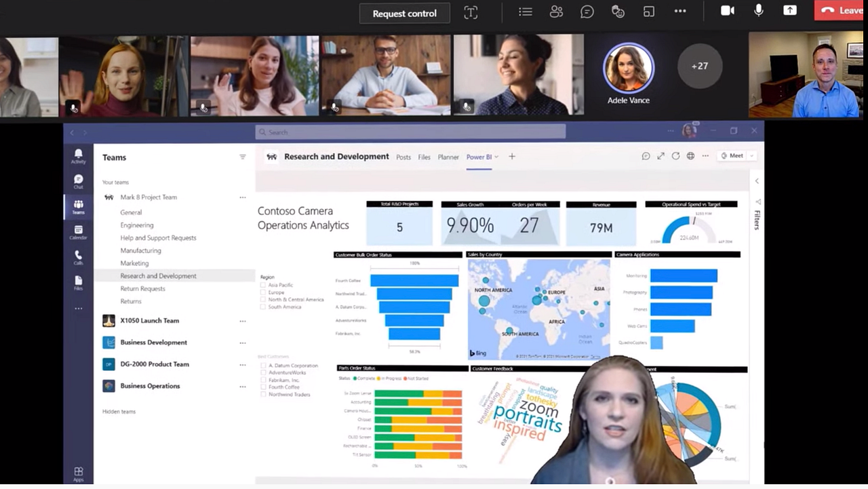
Task: Switch to the Posts tab
Action: point(403,157)
